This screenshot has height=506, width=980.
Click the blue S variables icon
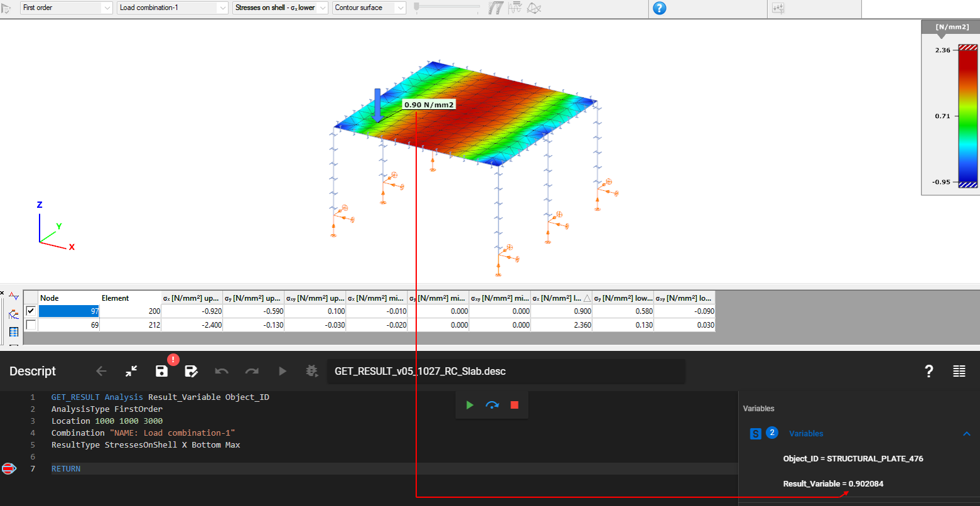point(756,434)
